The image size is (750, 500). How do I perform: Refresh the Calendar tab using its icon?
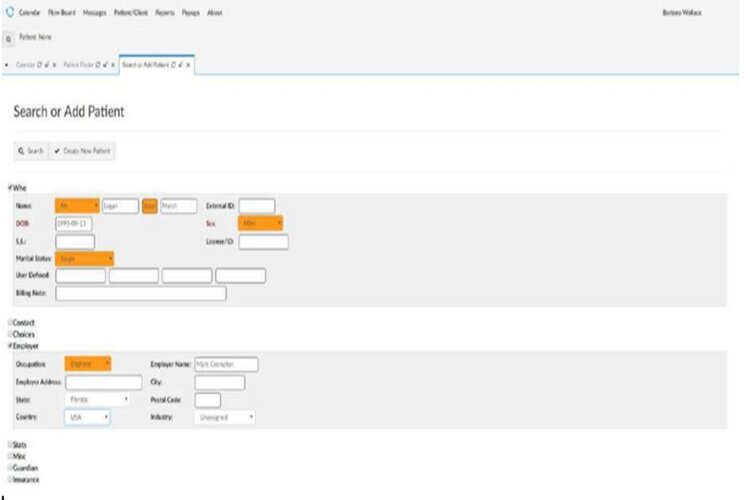point(36,64)
